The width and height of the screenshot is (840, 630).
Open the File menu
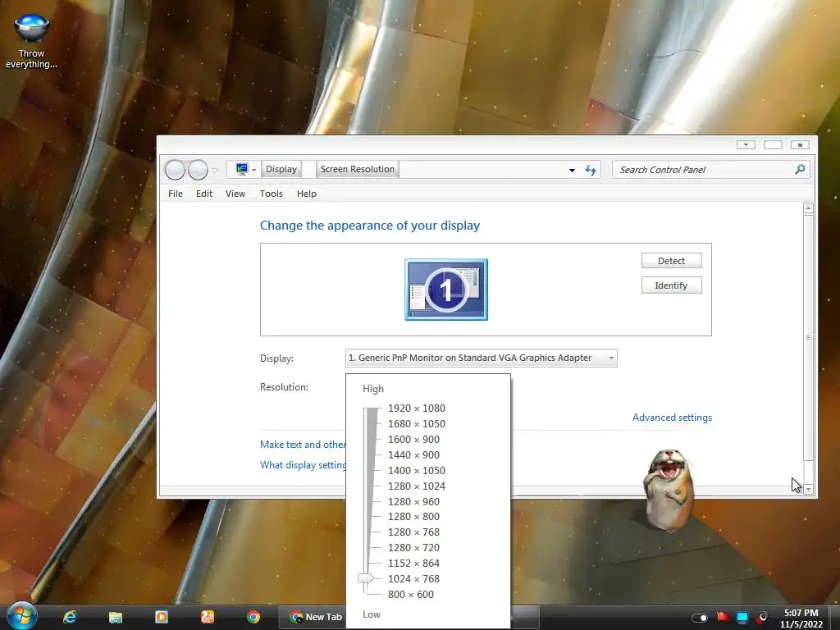(176, 194)
